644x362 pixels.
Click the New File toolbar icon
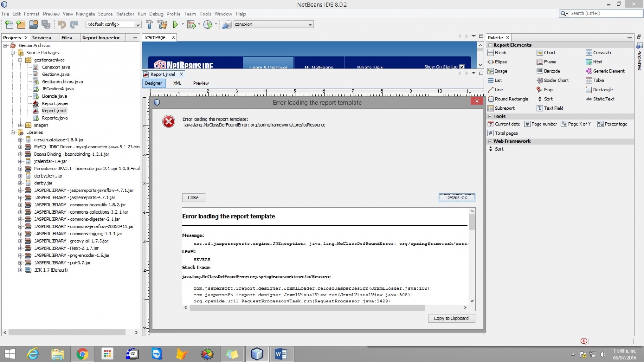point(9,24)
